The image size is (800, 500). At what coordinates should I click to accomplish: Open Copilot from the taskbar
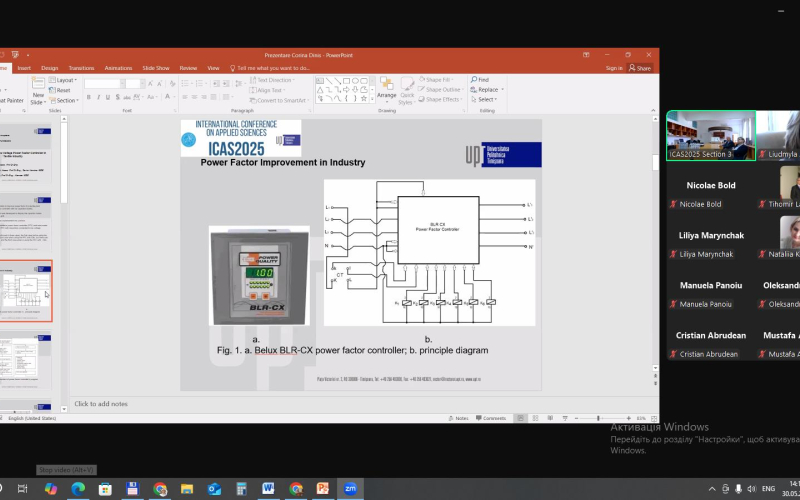click(51, 488)
